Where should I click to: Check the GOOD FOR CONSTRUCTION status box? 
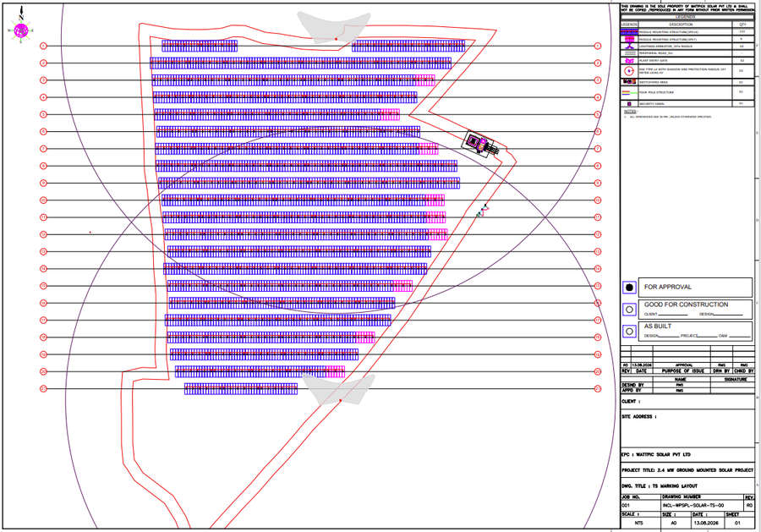click(x=629, y=310)
